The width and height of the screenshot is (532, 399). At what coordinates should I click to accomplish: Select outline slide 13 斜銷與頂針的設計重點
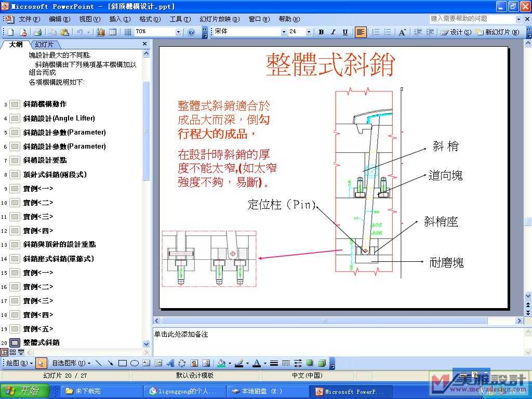[59, 244]
